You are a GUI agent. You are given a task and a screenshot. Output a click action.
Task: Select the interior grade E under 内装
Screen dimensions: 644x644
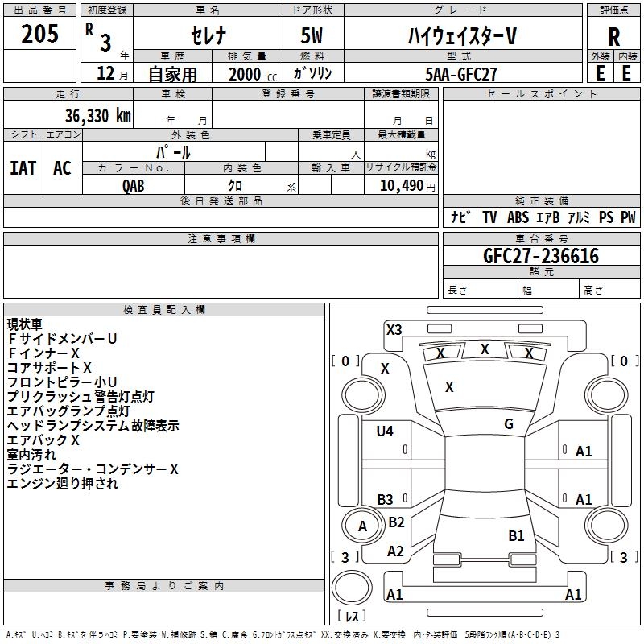pos(626,73)
